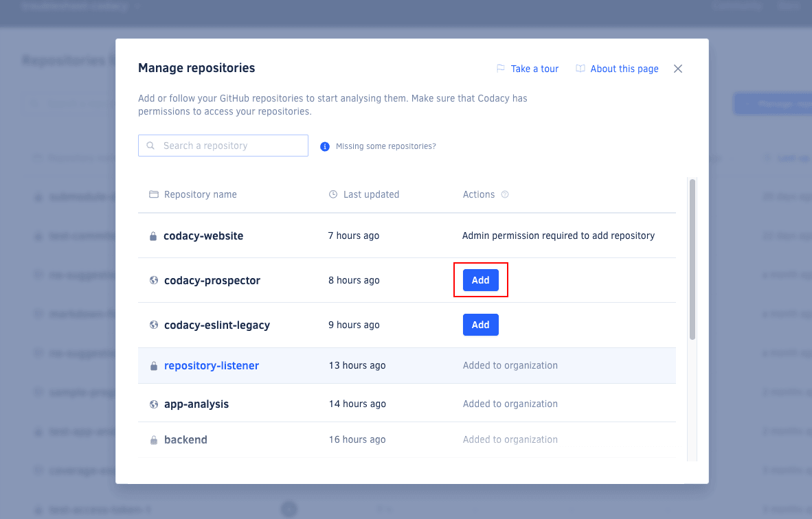
Task: Click the info icon near Missing some repositories
Action: [x=324, y=146]
